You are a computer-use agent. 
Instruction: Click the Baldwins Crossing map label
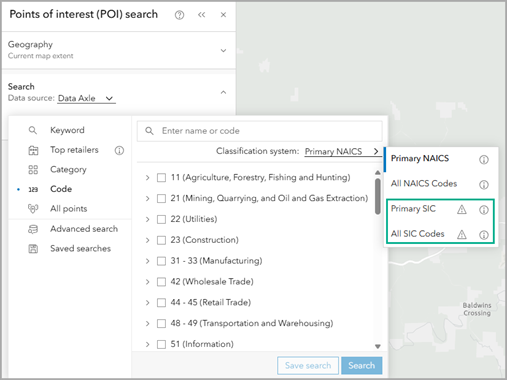point(477,309)
